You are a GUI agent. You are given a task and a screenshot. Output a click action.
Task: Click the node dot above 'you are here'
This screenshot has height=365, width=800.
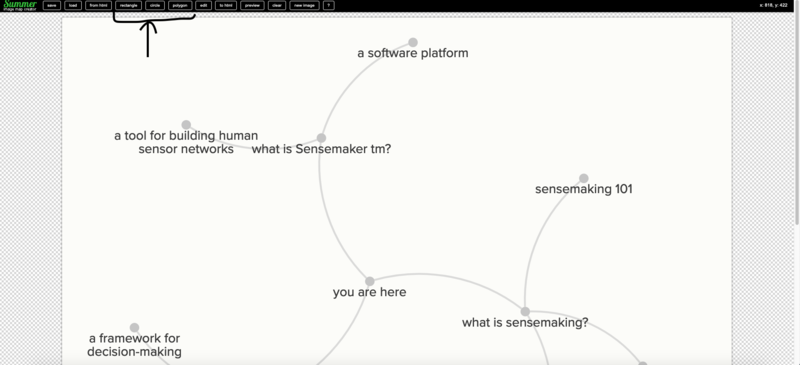pos(370,281)
